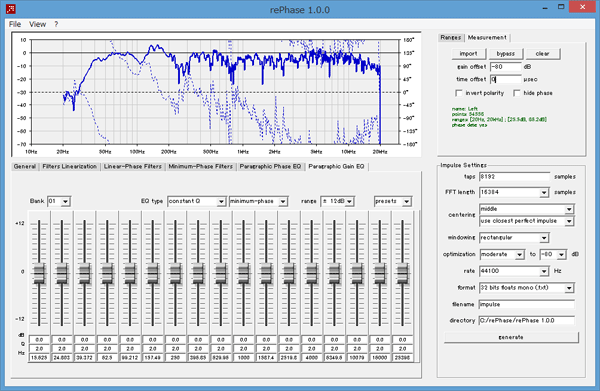This screenshot has height=391, width=600.
Task: Click the 1000 Hz band gain slider
Action: tap(243, 273)
